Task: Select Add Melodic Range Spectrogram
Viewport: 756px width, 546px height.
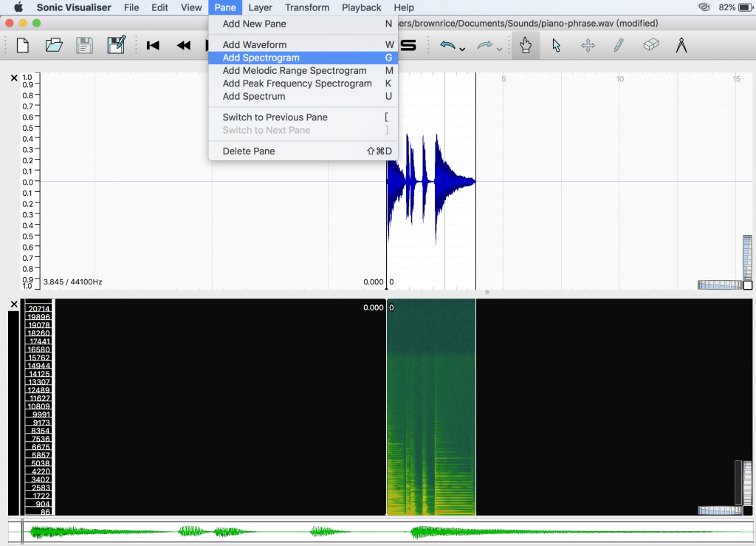Action: [x=303, y=71]
